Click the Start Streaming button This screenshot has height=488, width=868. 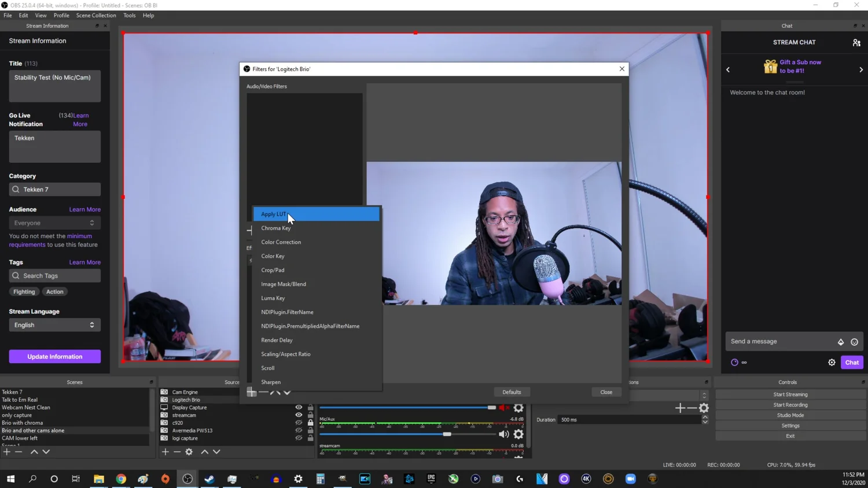790,394
